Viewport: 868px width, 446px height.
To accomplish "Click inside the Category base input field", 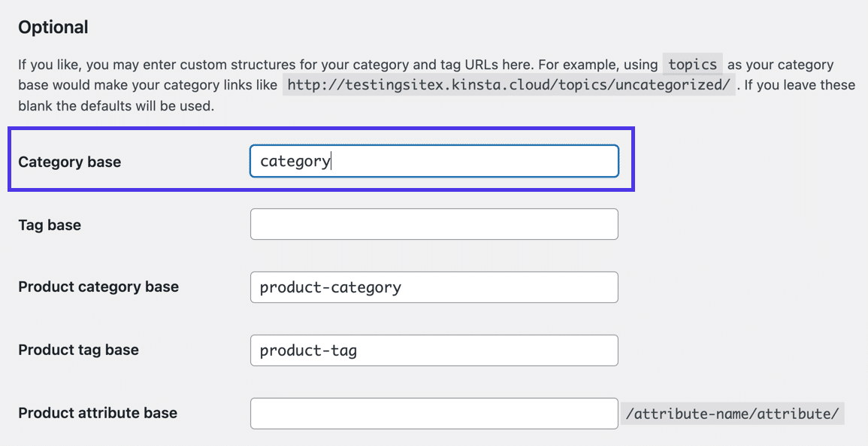I will tap(434, 161).
